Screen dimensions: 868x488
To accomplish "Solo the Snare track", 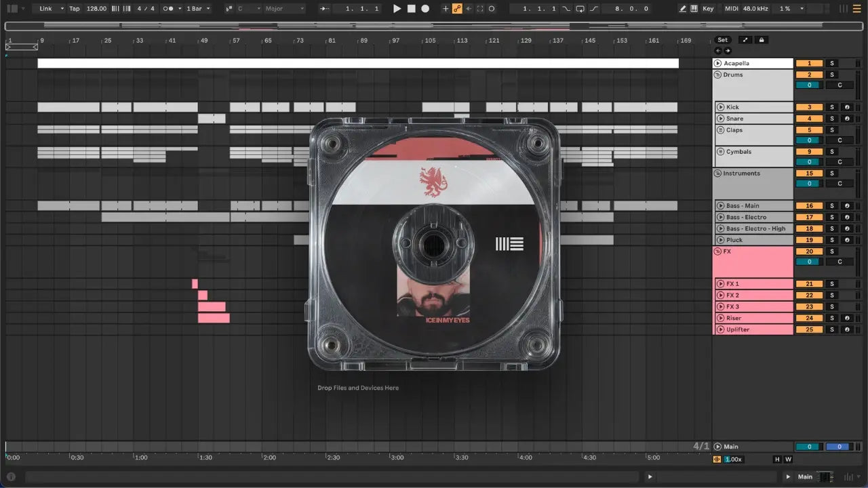I will coord(832,119).
